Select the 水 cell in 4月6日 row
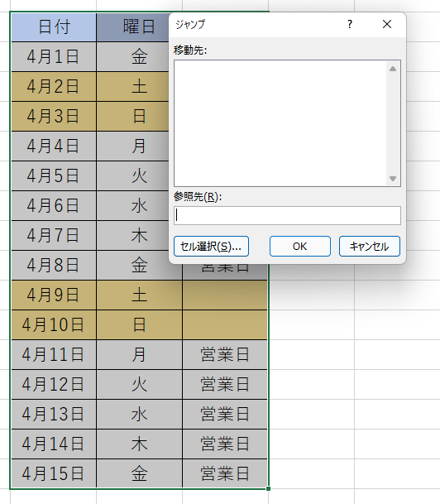Image resolution: width=440 pixels, height=504 pixels. (132, 205)
